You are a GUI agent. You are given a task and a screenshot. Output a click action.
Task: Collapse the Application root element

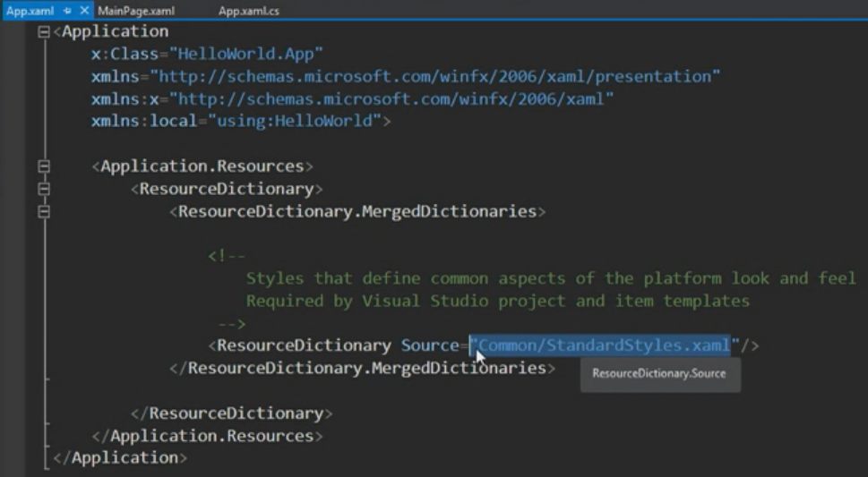coord(44,32)
